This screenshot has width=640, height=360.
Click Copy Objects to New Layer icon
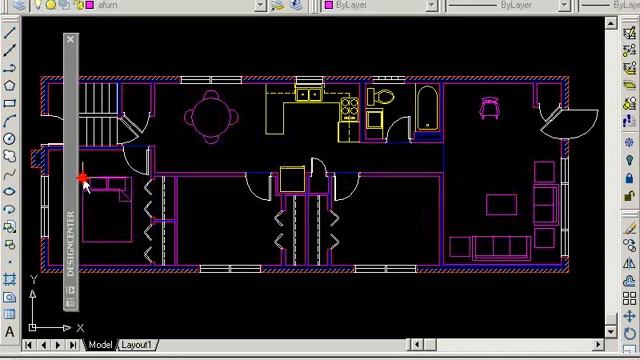pyautogui.click(x=629, y=68)
